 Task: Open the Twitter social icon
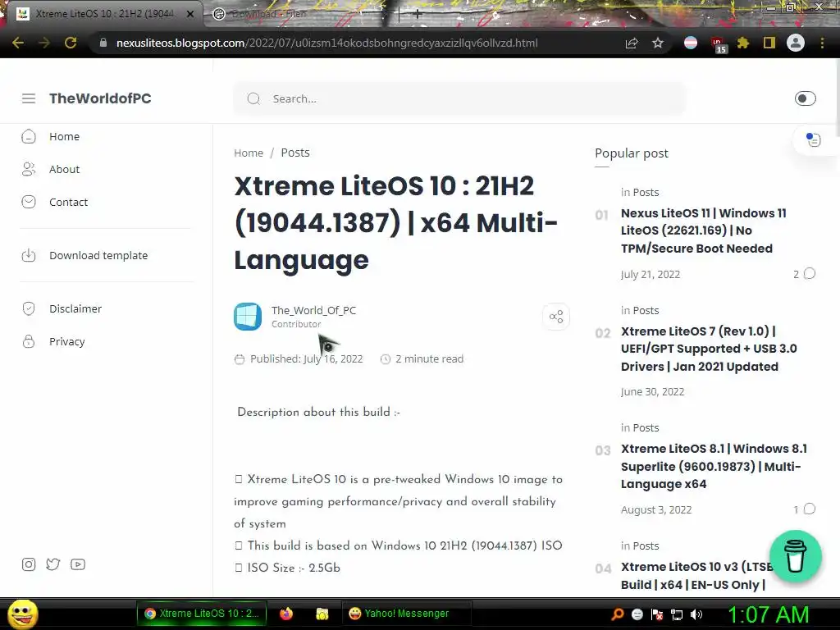[53, 564]
